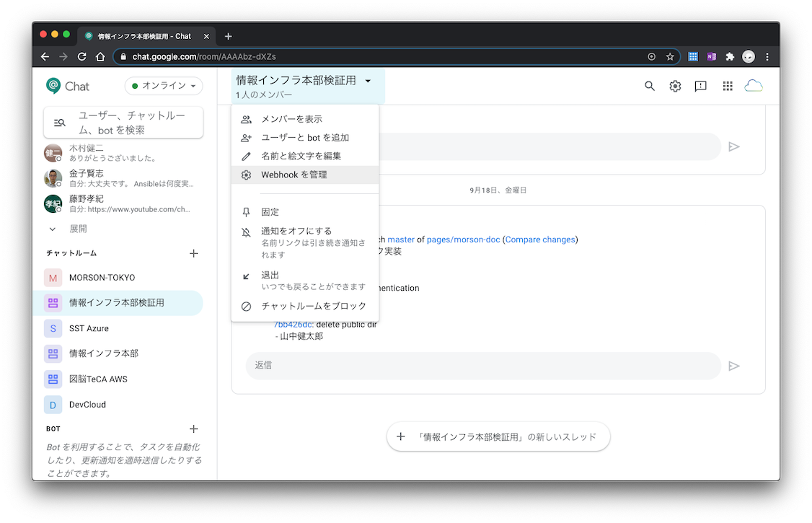The image size is (812, 523).
Task: Click the search magnifier icon in header
Action: (x=650, y=87)
